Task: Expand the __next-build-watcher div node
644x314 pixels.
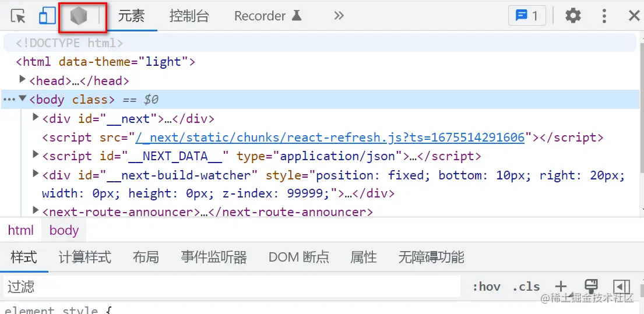Action: coord(36,174)
